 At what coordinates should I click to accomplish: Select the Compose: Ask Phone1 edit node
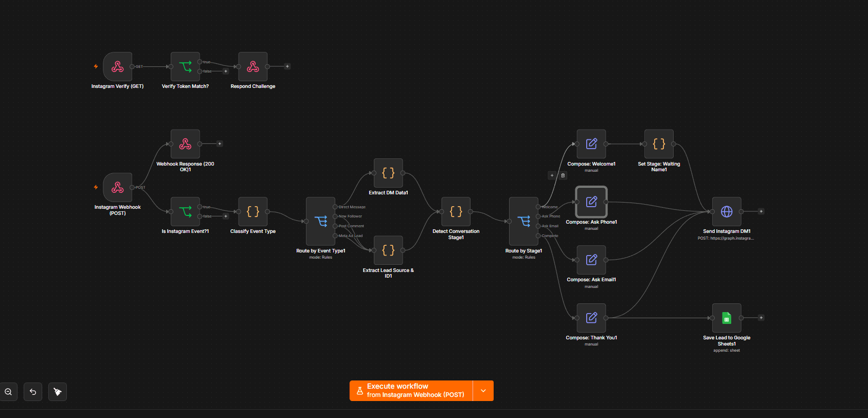click(591, 202)
